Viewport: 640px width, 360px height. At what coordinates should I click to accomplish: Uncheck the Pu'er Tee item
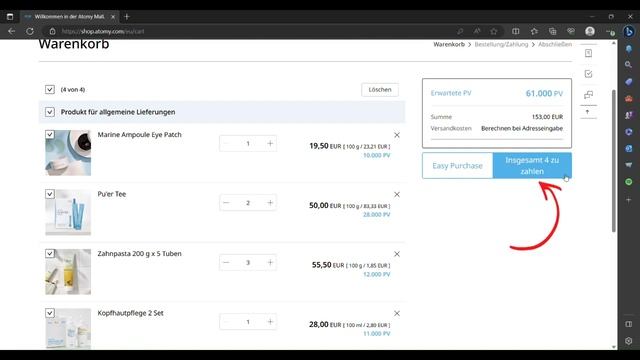tap(50, 194)
